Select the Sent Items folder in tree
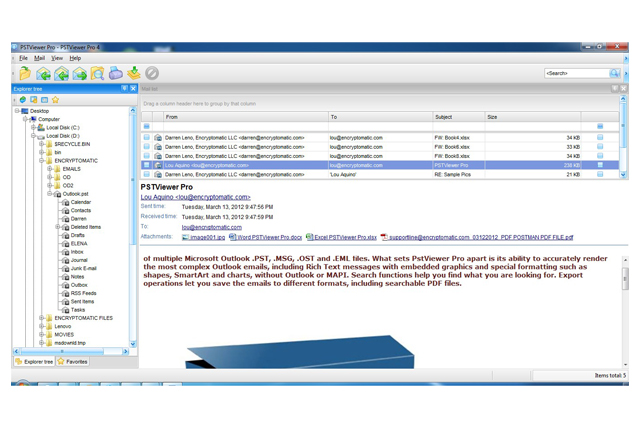The image size is (640, 426). click(82, 302)
